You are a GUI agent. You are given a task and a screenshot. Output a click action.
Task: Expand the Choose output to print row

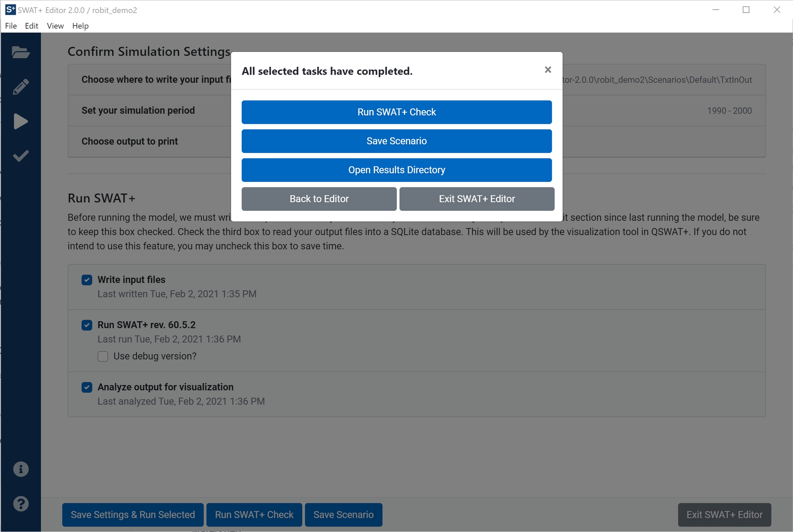129,141
